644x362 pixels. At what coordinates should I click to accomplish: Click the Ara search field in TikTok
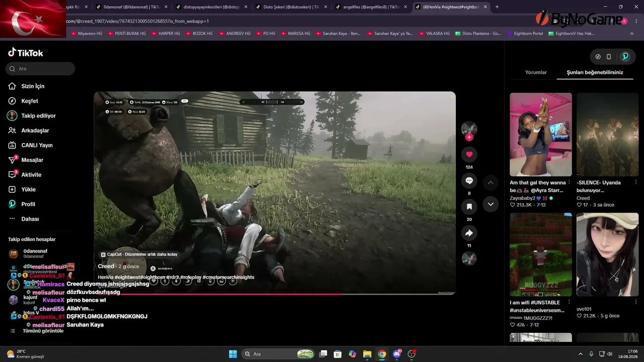[x=40, y=68]
